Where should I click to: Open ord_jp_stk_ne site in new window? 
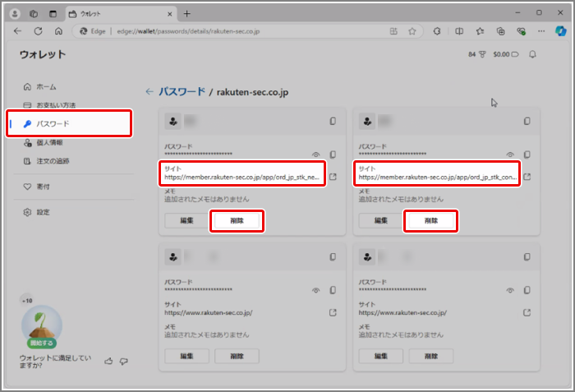333,177
